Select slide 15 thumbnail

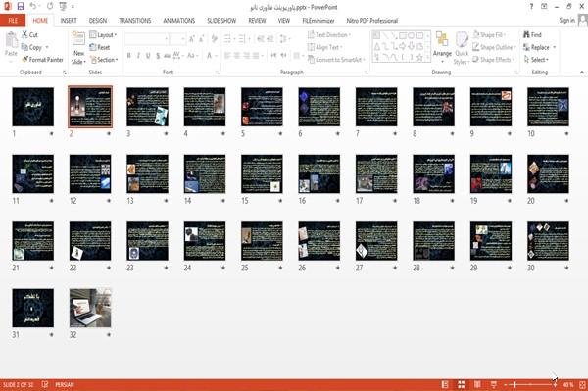pos(262,174)
